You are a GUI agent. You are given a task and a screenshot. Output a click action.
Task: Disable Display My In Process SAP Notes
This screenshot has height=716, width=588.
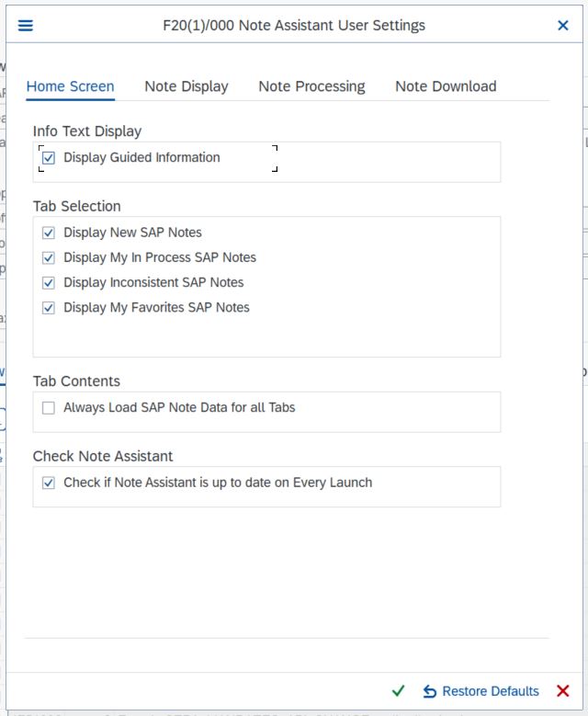click(49, 258)
